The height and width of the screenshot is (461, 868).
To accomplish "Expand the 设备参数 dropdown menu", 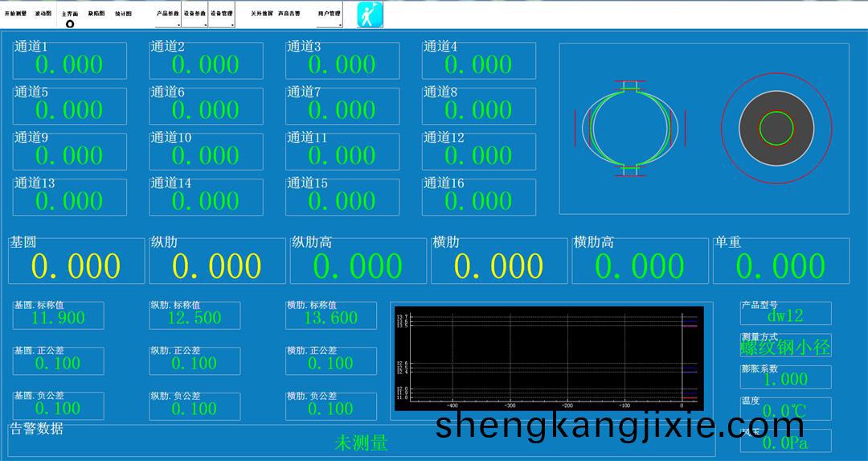I will [194, 14].
